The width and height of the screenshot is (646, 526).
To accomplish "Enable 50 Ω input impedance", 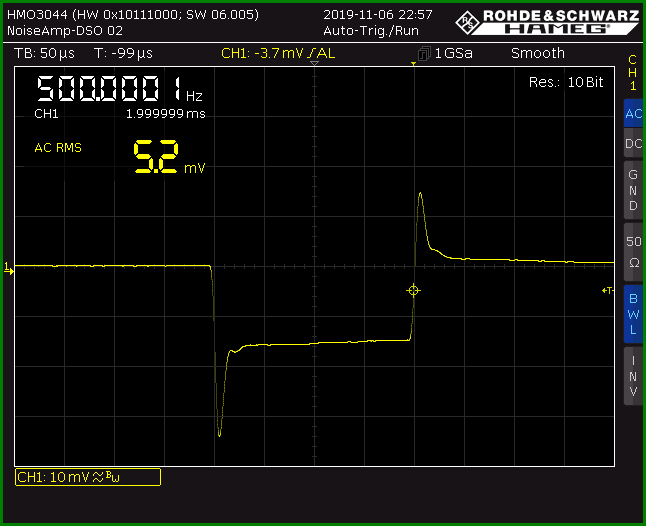I will tap(633, 252).
